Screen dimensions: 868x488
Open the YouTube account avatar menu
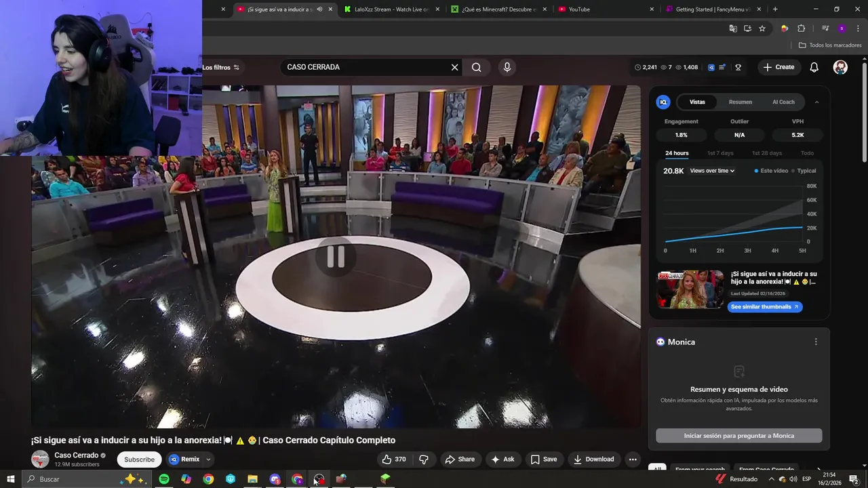click(840, 67)
